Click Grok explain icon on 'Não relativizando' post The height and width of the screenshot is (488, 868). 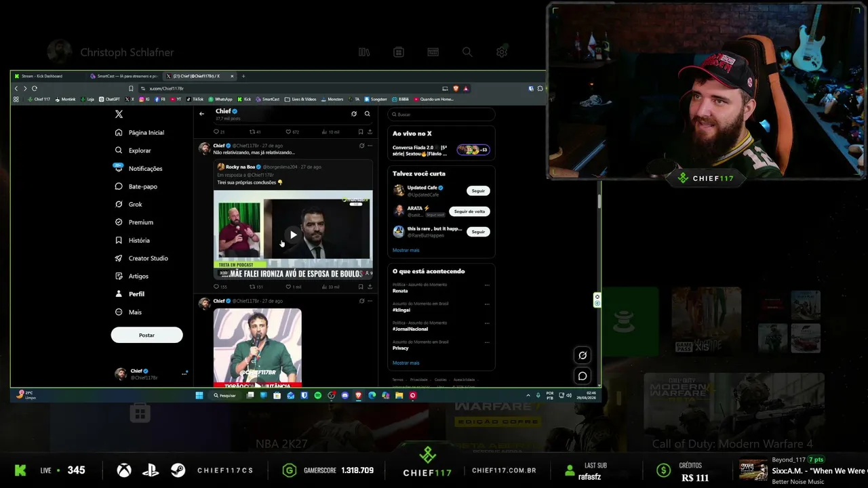click(361, 146)
